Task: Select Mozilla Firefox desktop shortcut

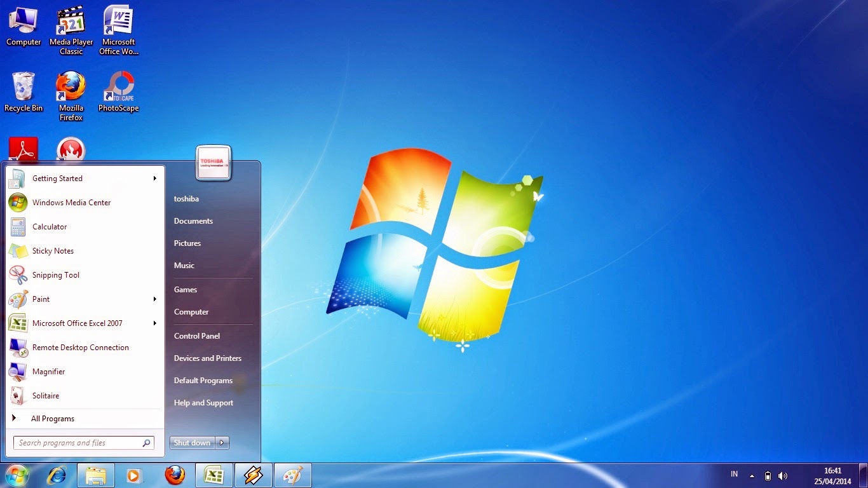Action: 71,96
